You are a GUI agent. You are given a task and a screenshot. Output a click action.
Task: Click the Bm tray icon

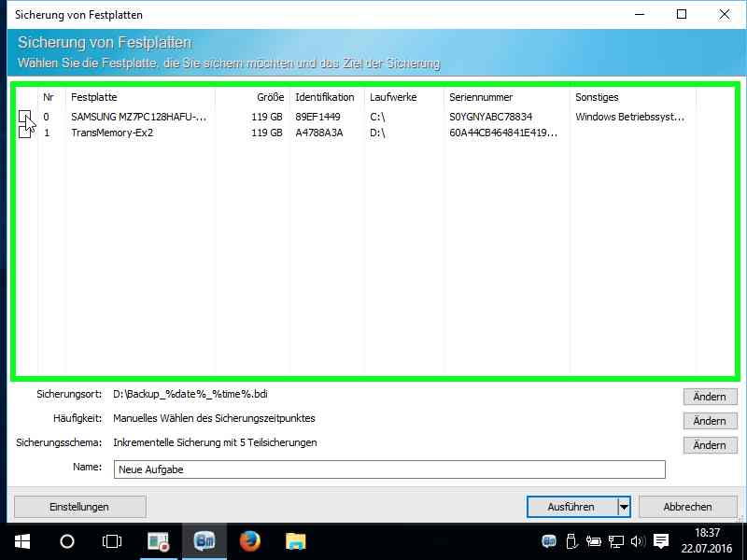point(549,541)
